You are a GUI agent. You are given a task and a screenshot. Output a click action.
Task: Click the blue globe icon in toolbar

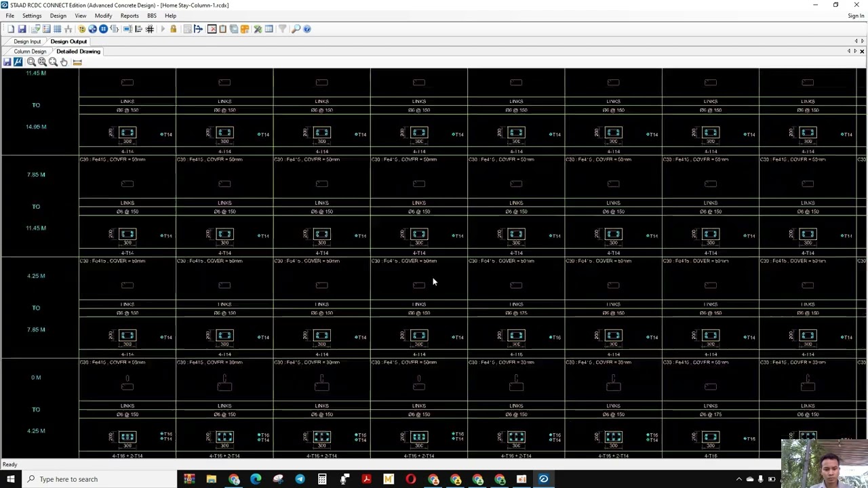92,29
